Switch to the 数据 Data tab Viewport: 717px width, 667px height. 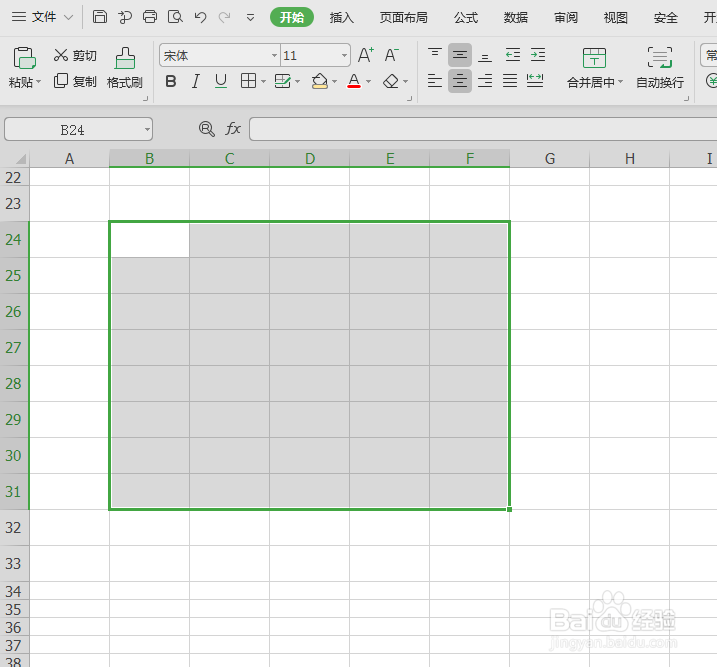pos(515,17)
